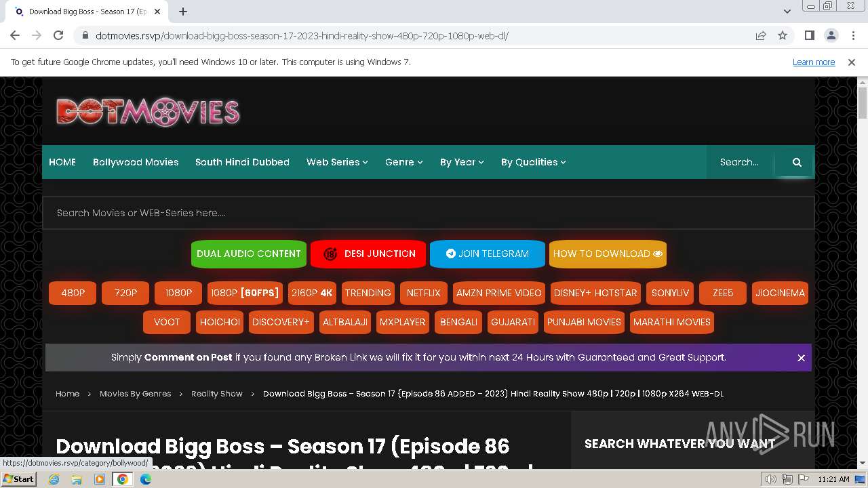Filter by the 1080P tag
868x488 pixels.
coord(178,293)
